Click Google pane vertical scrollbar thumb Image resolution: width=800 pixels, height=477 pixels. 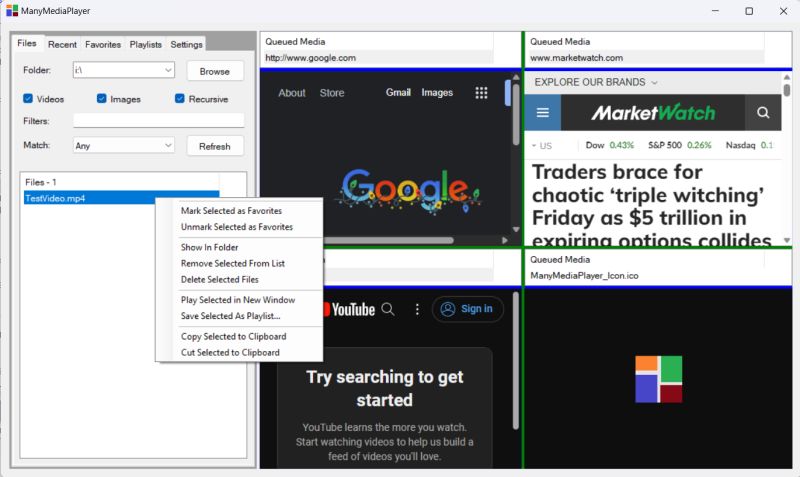click(x=516, y=115)
